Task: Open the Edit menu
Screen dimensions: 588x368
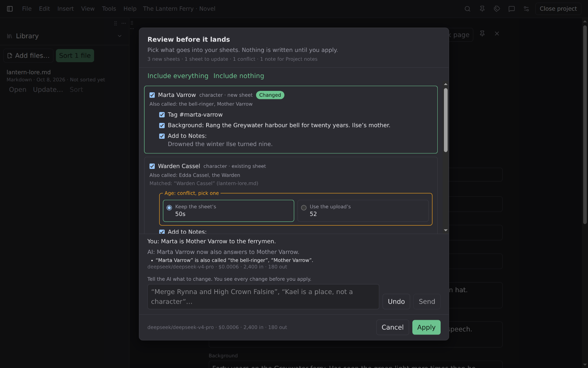Action: tap(44, 9)
